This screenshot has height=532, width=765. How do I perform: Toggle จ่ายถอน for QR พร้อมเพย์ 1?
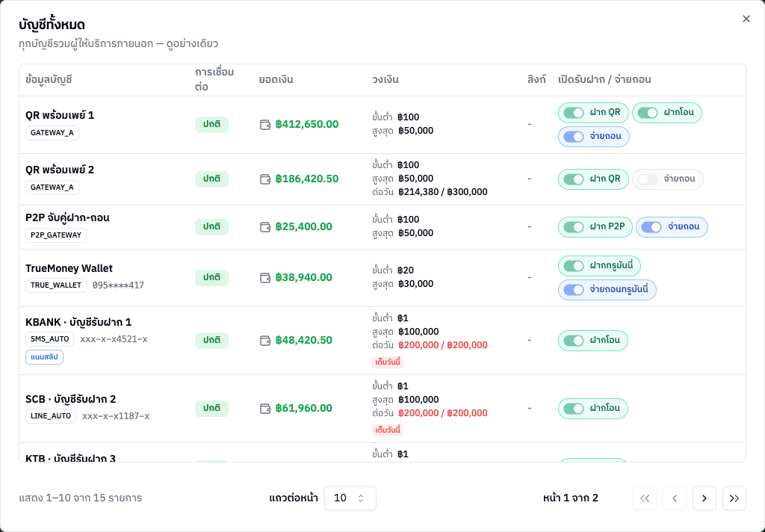[x=574, y=137]
